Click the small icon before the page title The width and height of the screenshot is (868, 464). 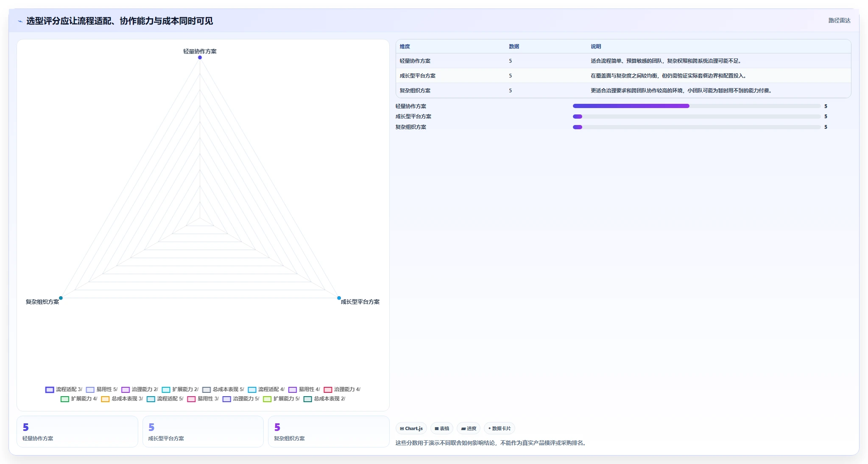[x=20, y=21]
